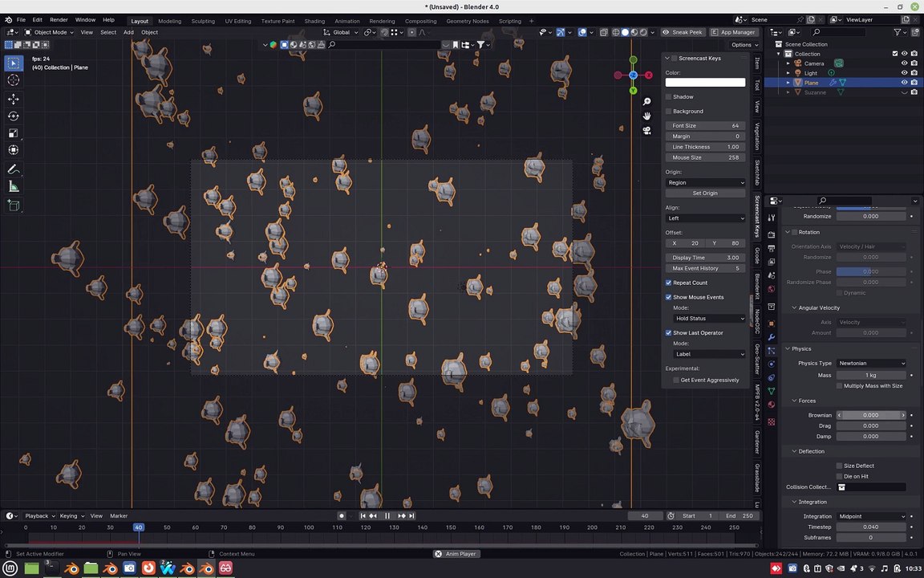The width and height of the screenshot is (924, 578).
Task: Switch to the Geometry Nodes workspace tab
Action: tap(468, 21)
